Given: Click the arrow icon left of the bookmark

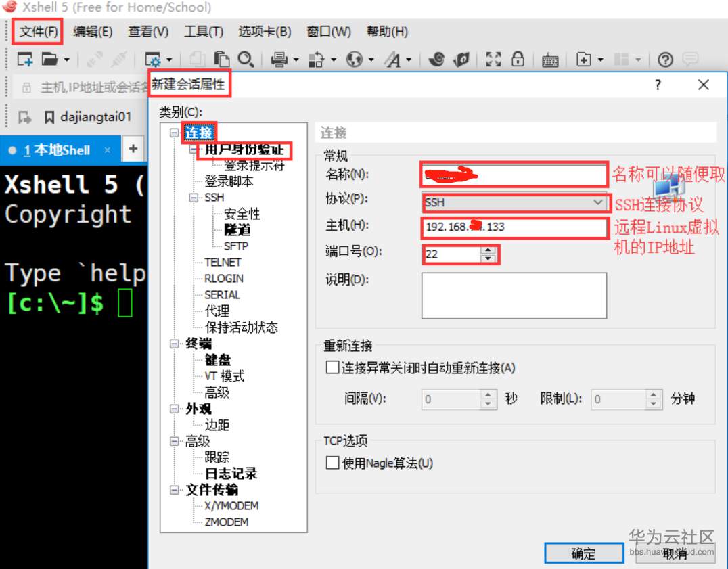Looking at the screenshot, I should 25,118.
